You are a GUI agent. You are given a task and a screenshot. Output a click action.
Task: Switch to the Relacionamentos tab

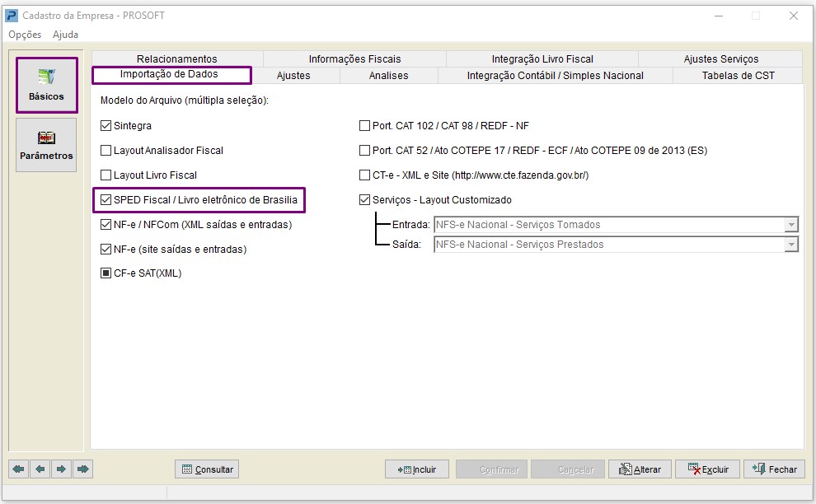177,58
